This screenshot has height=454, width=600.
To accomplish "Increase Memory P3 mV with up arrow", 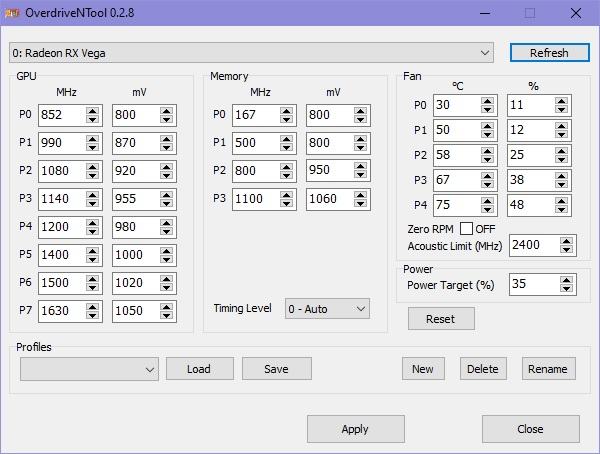I will pos(360,194).
